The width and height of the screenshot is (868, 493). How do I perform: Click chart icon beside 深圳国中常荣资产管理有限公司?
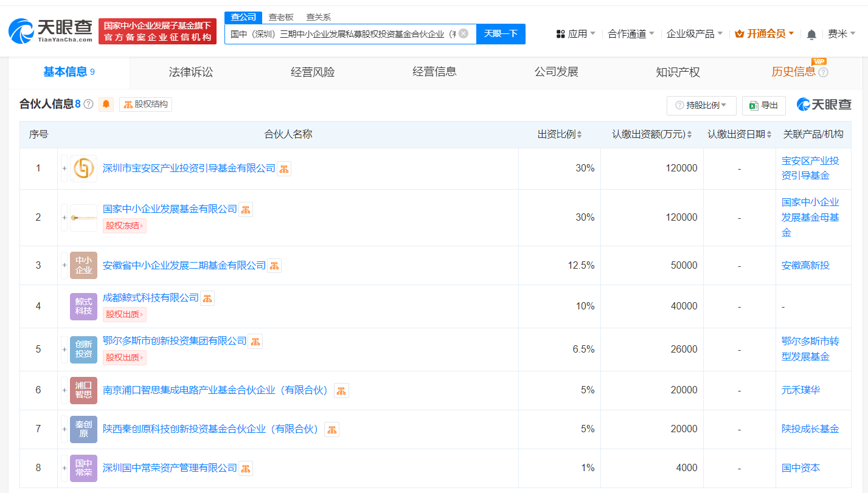[246, 468]
